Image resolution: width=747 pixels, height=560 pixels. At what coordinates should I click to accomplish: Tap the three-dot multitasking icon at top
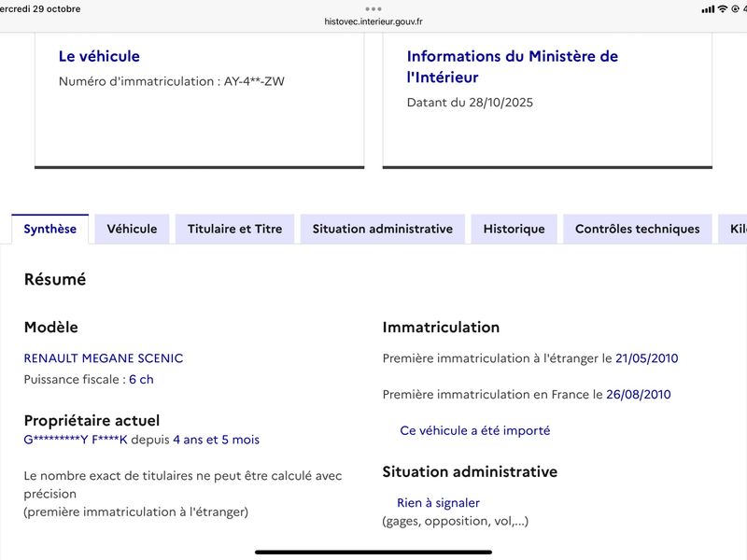[x=373, y=8]
